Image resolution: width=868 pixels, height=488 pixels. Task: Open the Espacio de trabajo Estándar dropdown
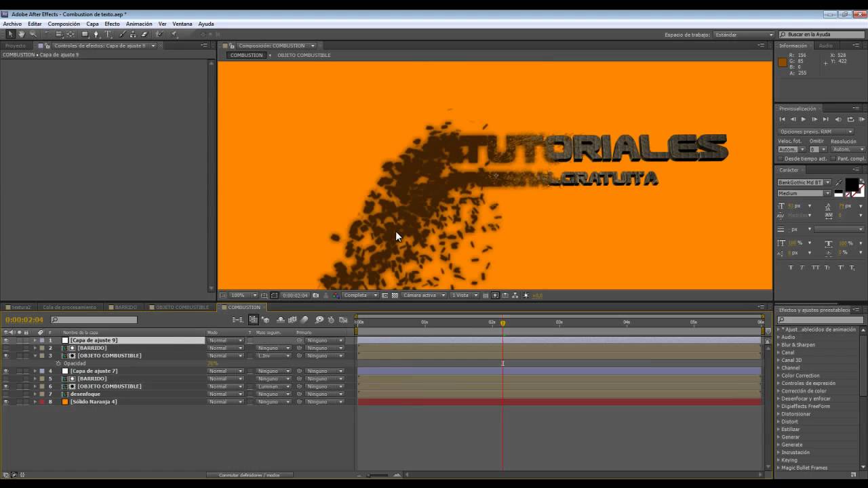[x=743, y=35]
